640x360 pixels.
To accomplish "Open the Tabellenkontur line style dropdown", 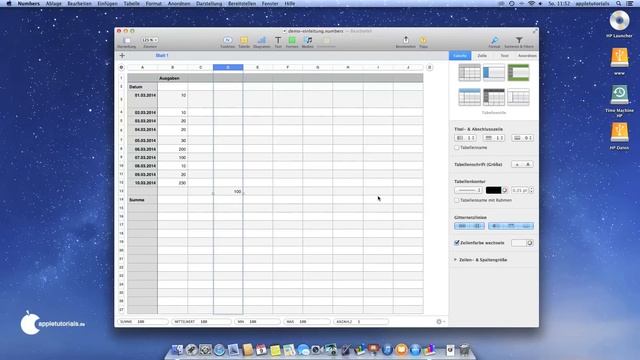I will (x=469, y=190).
